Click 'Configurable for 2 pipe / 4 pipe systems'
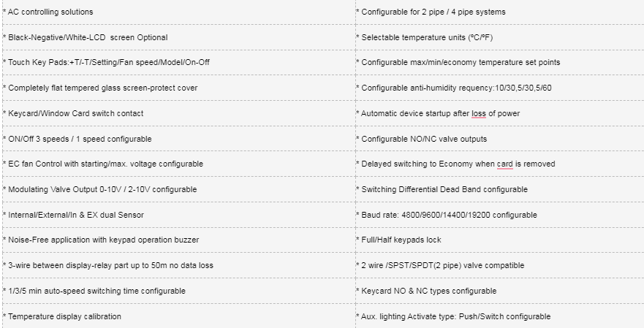This screenshot has width=644, height=328. (433, 12)
